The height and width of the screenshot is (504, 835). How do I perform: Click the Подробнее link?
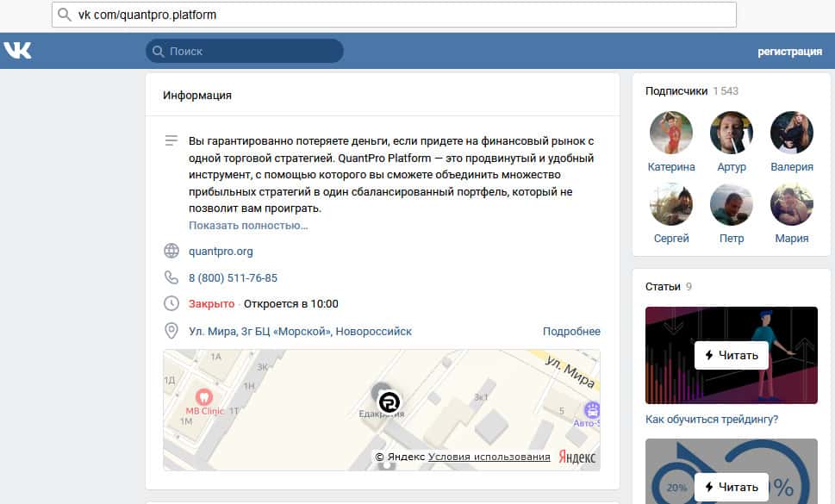[x=571, y=331]
